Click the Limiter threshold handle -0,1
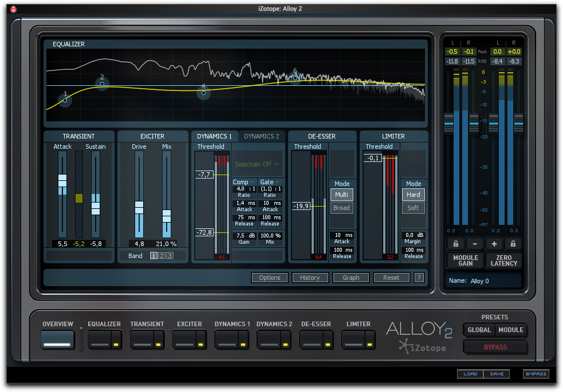 [373, 158]
